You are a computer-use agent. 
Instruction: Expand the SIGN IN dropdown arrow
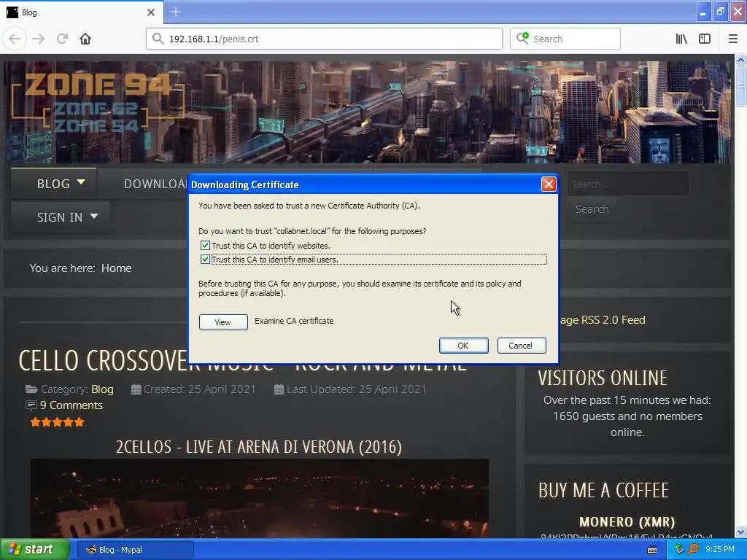click(x=94, y=216)
